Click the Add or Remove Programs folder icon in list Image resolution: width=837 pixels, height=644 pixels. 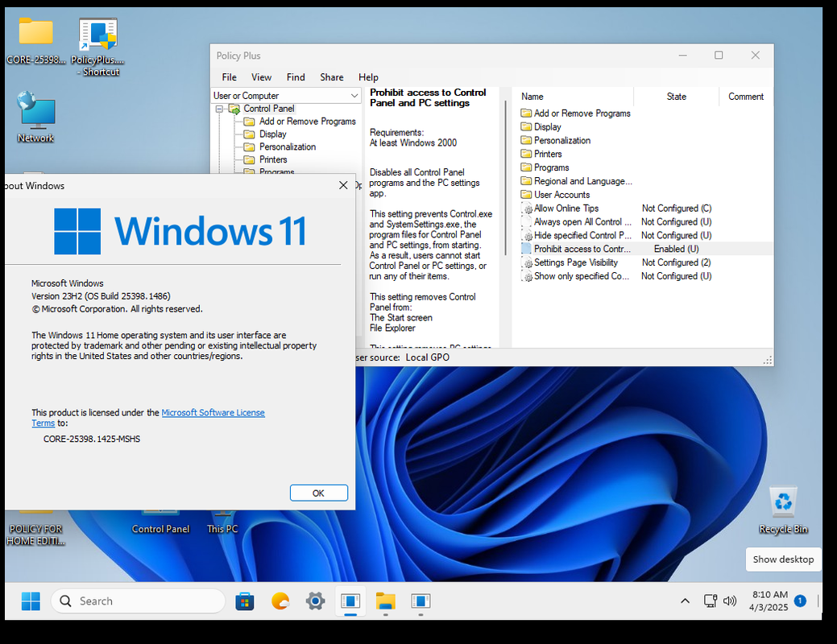click(x=526, y=114)
